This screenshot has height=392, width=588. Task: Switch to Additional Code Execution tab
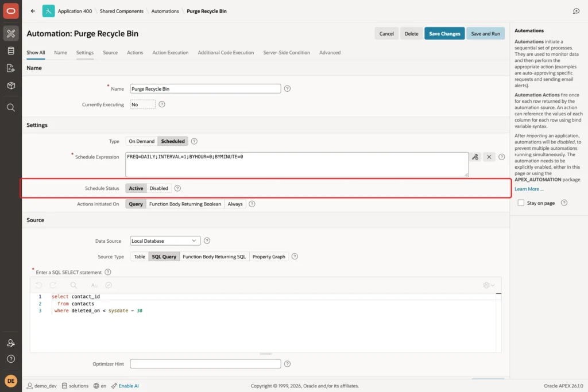[x=226, y=52]
